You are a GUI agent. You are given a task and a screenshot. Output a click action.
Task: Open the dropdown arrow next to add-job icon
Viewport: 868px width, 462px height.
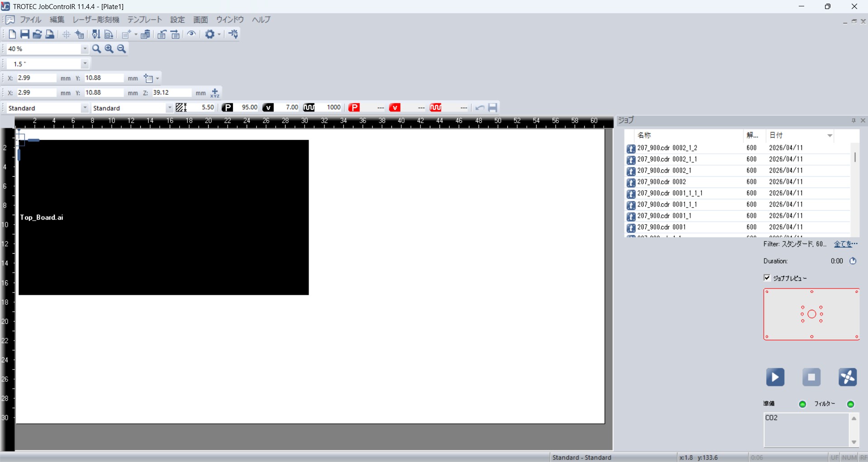tap(136, 34)
